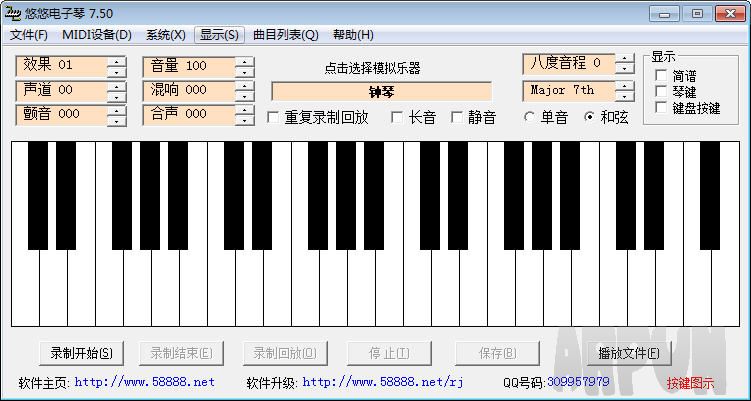The height and width of the screenshot is (401, 751).
Task: Raise 八度音程 octave with up arrow
Action: click(x=624, y=58)
